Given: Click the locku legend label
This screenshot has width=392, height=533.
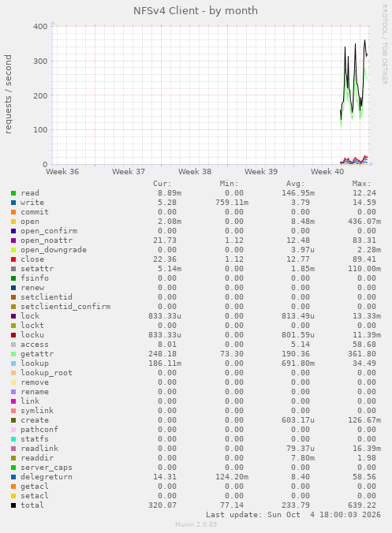Looking at the screenshot, I should tap(32, 335).
